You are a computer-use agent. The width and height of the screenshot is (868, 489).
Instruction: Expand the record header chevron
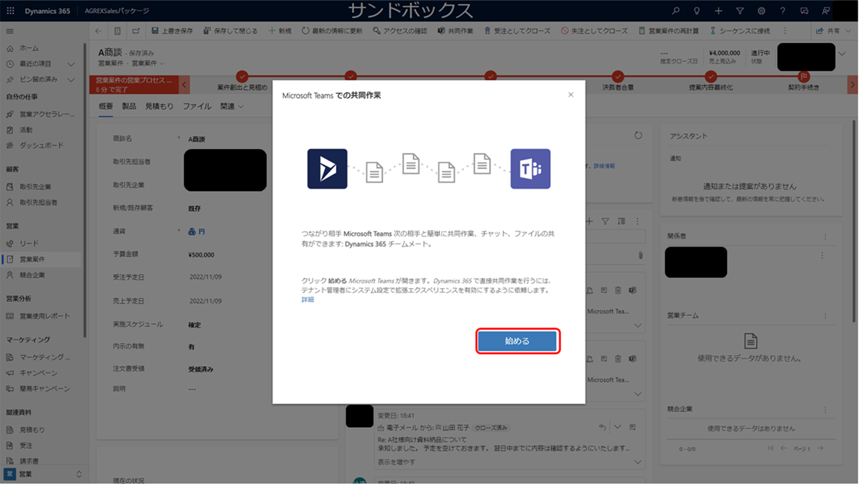pos(842,54)
